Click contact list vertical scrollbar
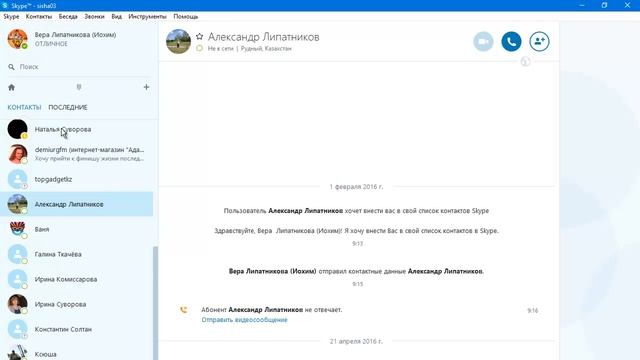The width and height of the screenshot is (640, 360). pyautogui.click(x=155, y=303)
